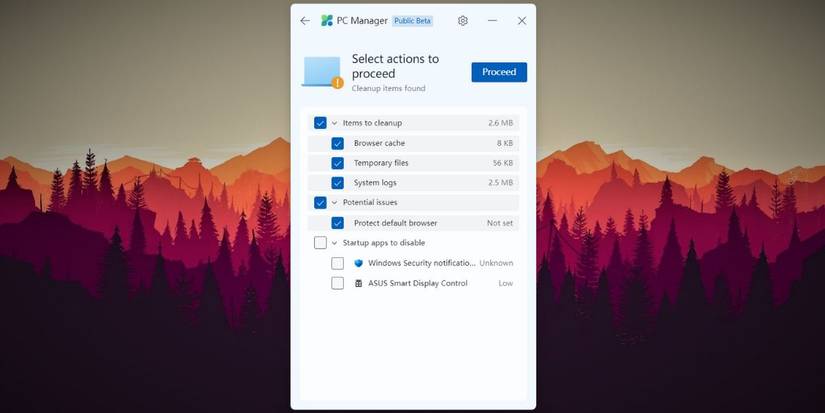Check the Startup apps to disable checkbox

(320, 243)
